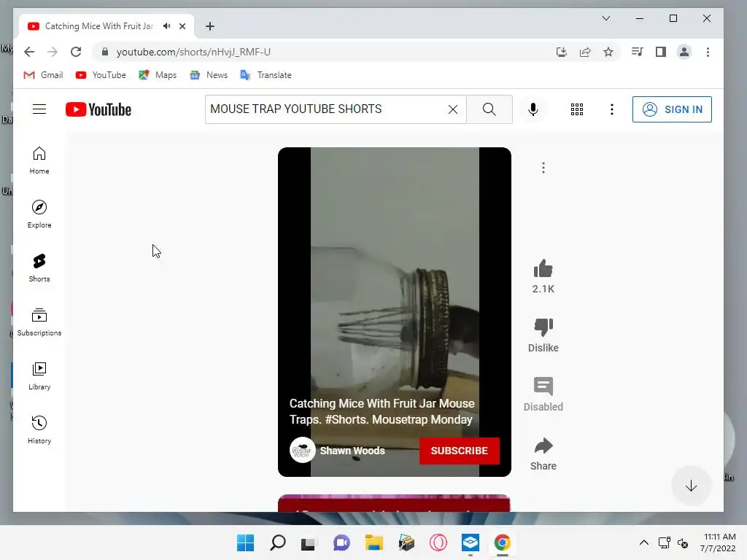Bookmark this tab with the star
The width and height of the screenshot is (747, 560).
point(608,52)
